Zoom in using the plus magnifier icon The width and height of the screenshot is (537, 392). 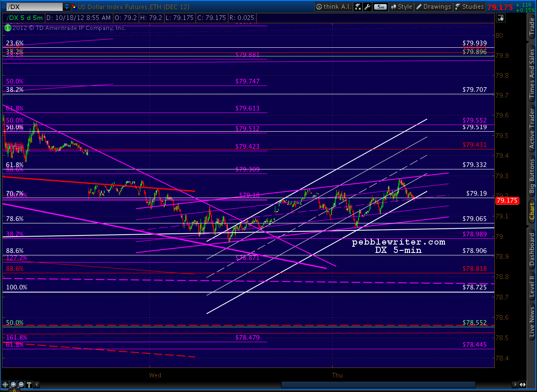pyautogui.click(x=13, y=385)
